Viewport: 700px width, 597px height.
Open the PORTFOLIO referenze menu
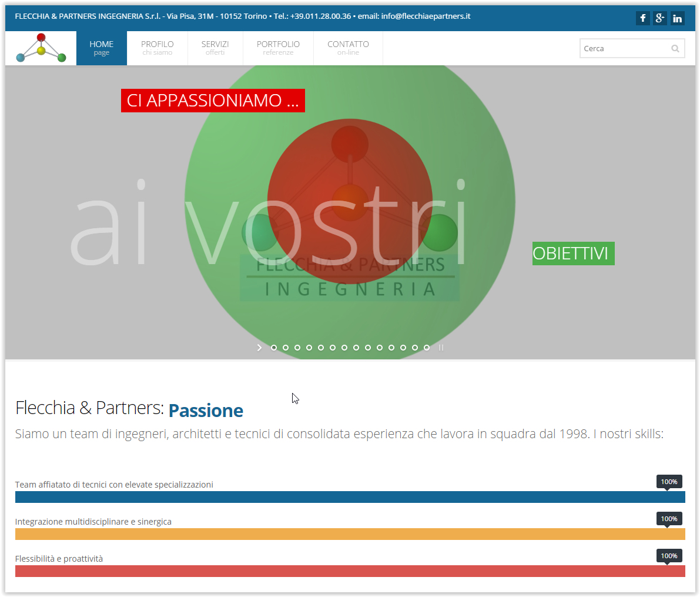278,48
